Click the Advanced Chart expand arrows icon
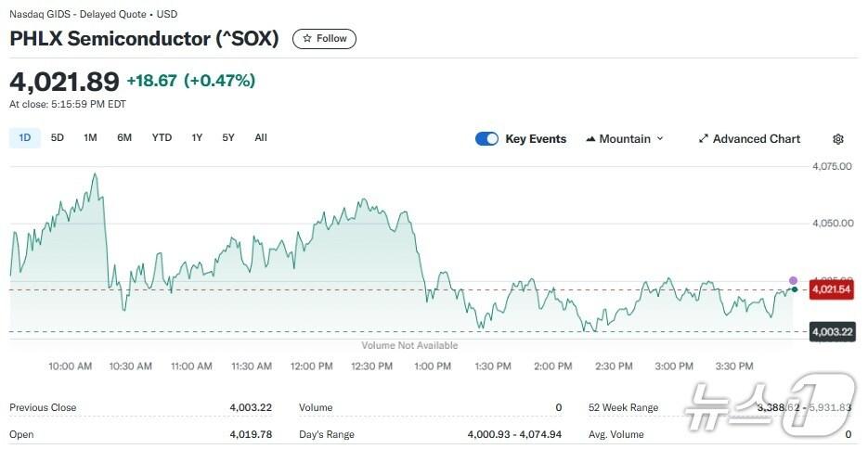Screen dimensions: 868x449 tap(703, 139)
